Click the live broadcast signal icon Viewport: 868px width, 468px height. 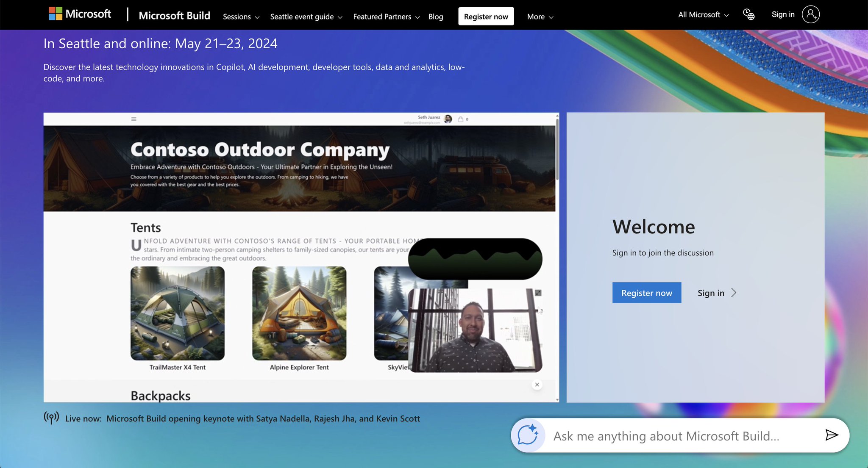tap(51, 418)
